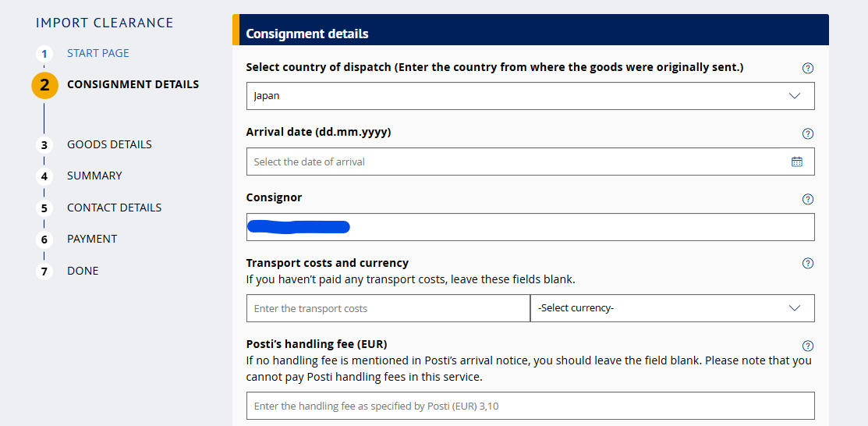
Task: Select the Payment step
Action: click(92, 239)
